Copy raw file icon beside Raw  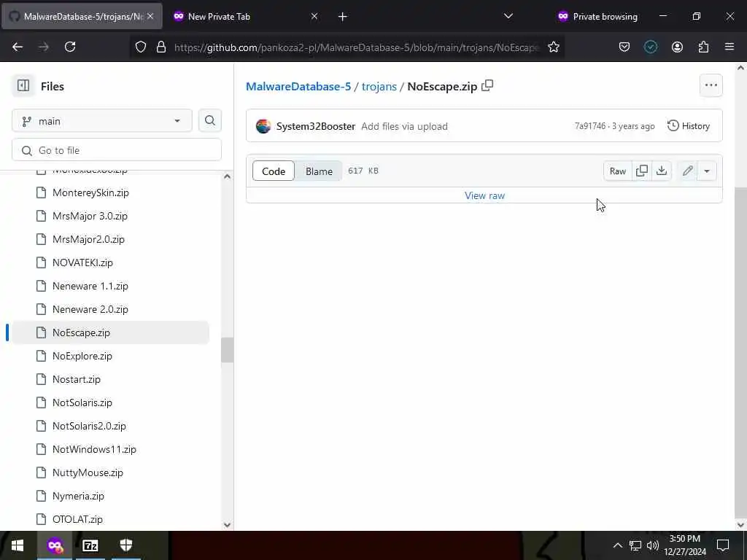pyautogui.click(x=642, y=171)
